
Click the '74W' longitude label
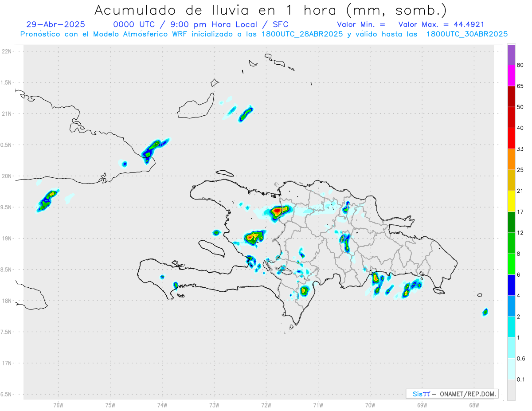(x=162, y=405)
